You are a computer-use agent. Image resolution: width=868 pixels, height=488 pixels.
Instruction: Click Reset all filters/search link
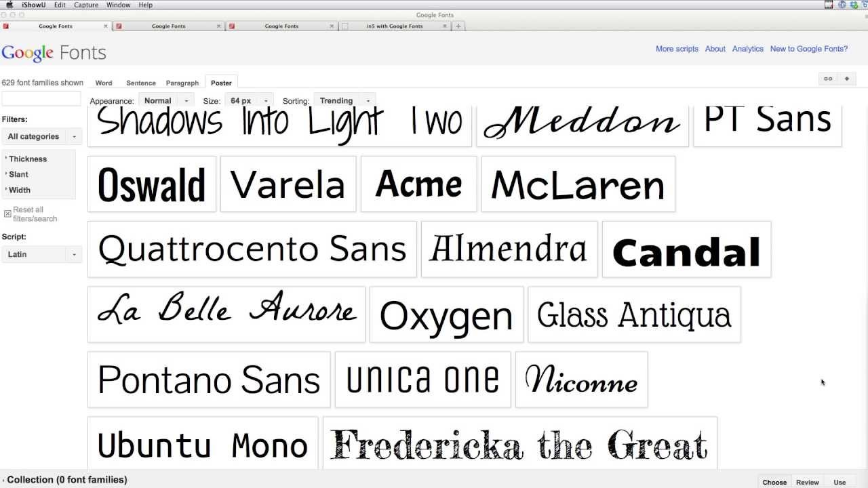[35, 214]
